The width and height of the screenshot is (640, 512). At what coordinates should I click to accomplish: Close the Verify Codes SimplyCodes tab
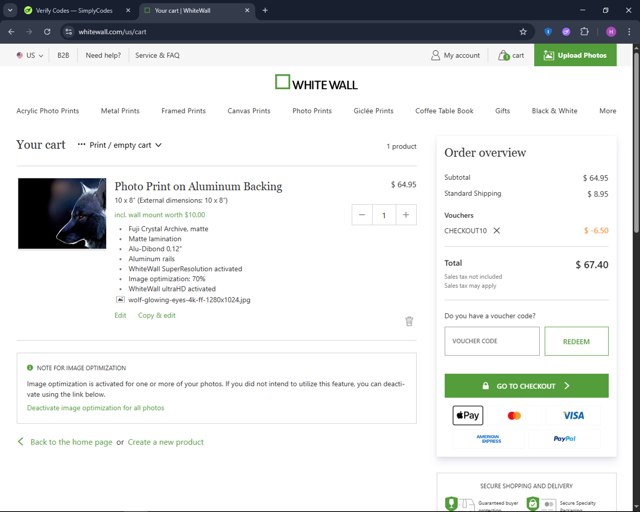(128, 11)
